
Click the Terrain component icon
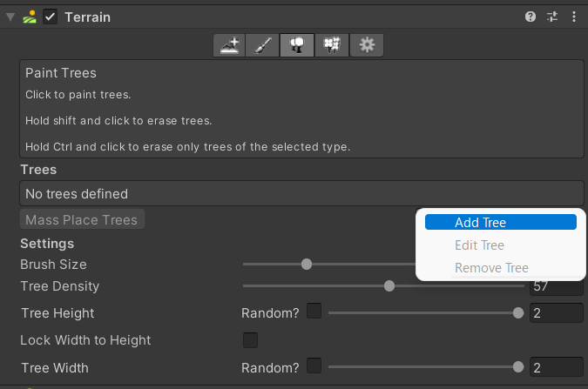30,17
